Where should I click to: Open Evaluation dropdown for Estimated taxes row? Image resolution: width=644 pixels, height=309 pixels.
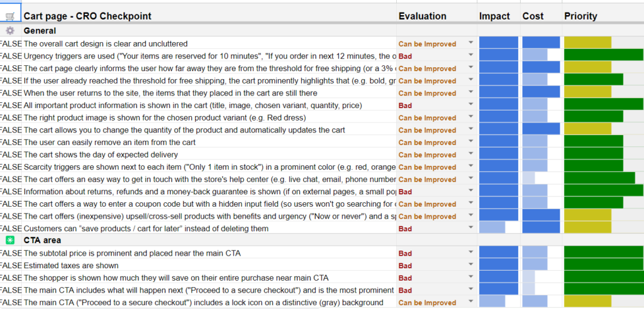470,266
